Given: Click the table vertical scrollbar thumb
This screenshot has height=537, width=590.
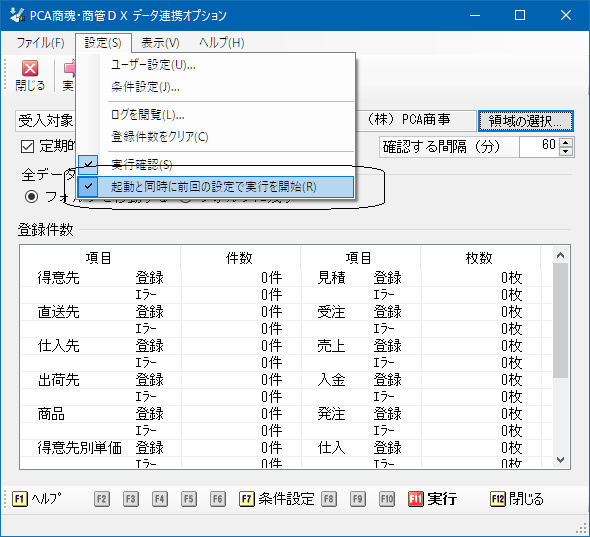Looking at the screenshot, I should (560, 321).
